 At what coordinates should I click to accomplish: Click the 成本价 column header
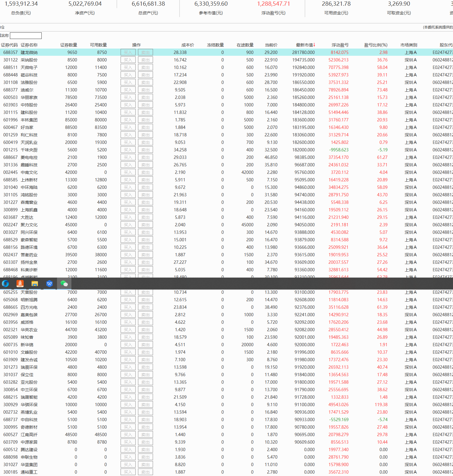187,45
